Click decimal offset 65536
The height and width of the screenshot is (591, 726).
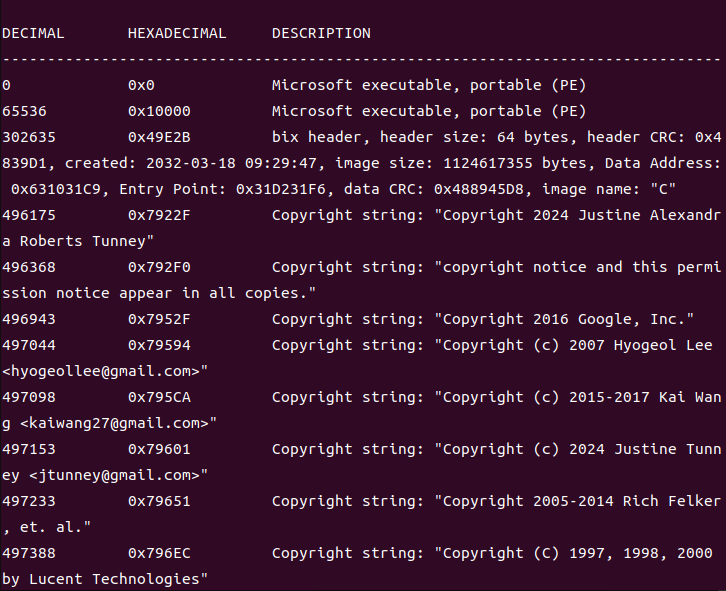[24, 111]
